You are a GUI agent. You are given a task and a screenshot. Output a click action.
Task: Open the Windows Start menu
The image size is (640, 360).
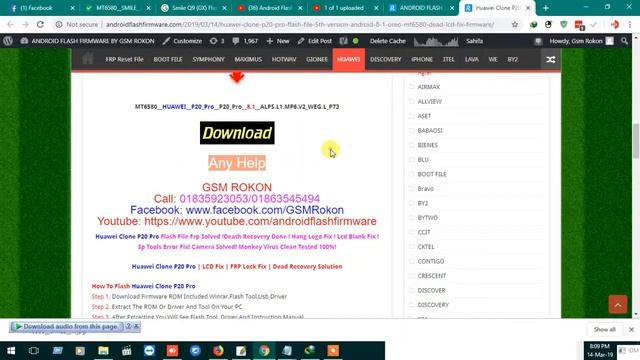point(11,351)
